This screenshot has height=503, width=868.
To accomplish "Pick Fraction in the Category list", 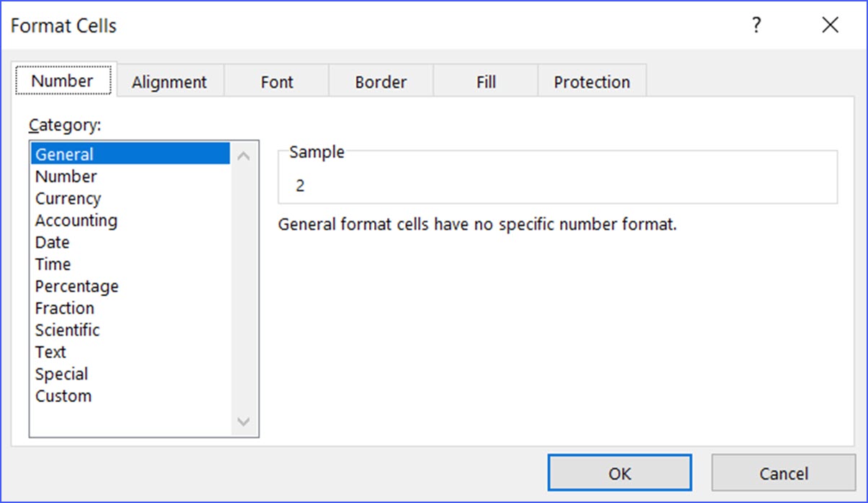I will [64, 308].
